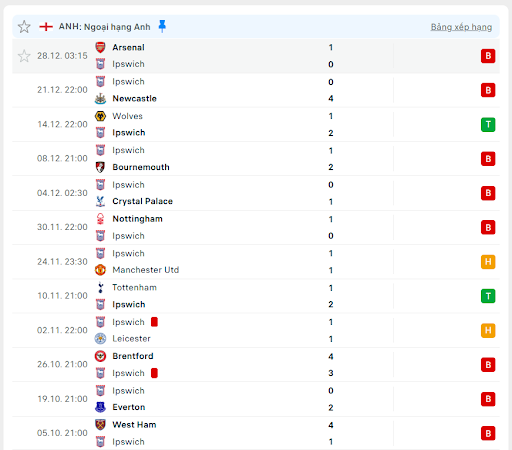Click the England flag icon in header
The width and height of the screenshot is (512, 450).
46,26
